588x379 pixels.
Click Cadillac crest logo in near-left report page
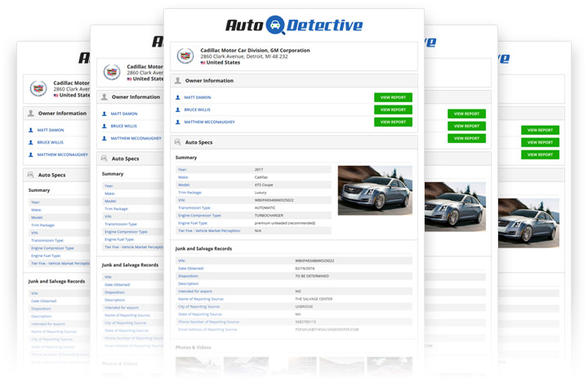112,72
